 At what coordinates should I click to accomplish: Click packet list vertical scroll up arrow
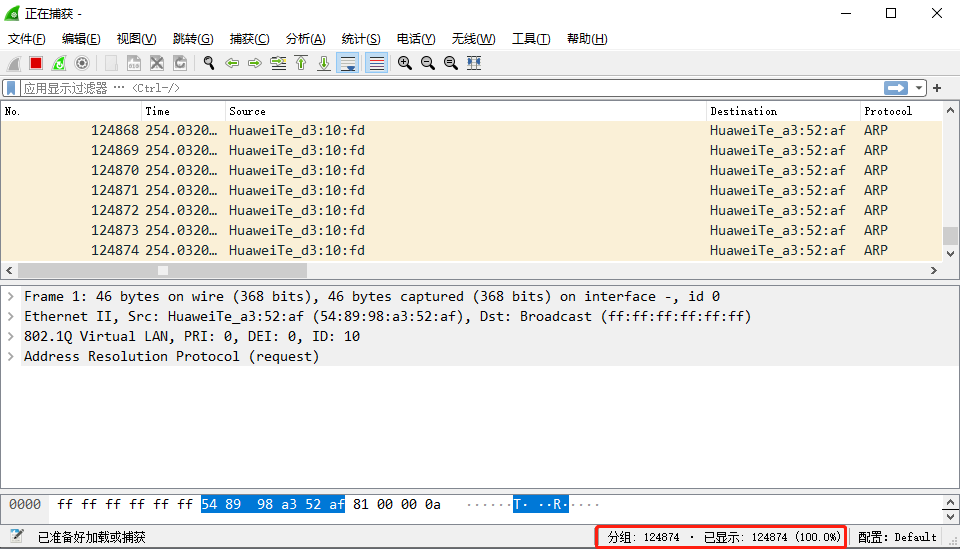950,111
